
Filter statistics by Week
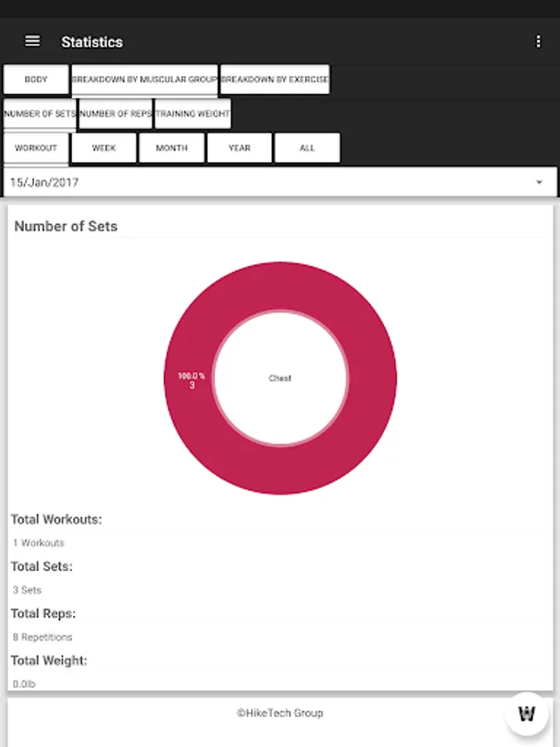104,148
